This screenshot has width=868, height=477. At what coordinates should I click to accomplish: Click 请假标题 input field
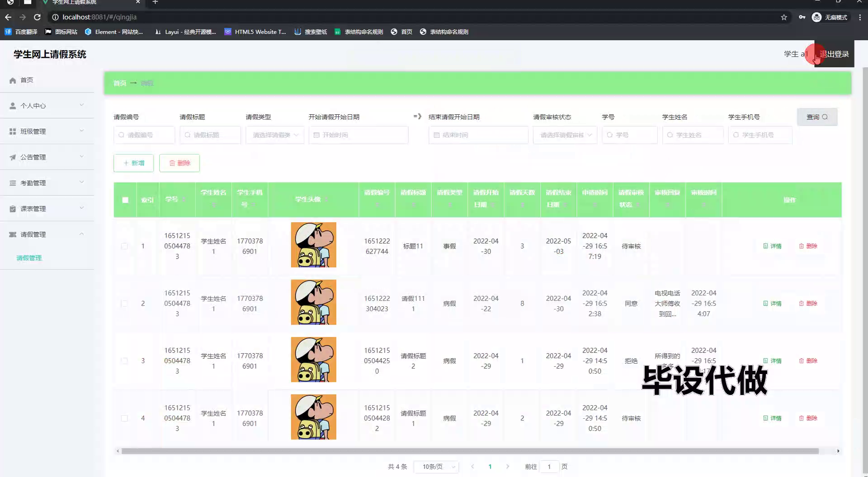[210, 135]
